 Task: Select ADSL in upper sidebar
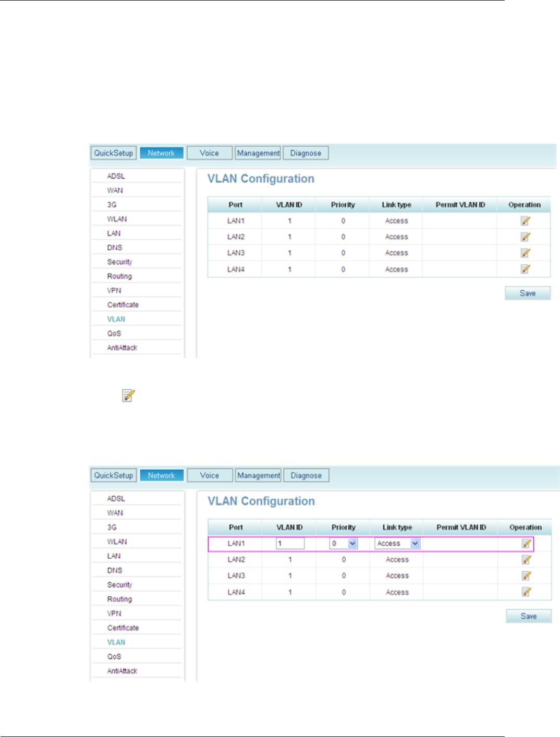tap(116, 176)
